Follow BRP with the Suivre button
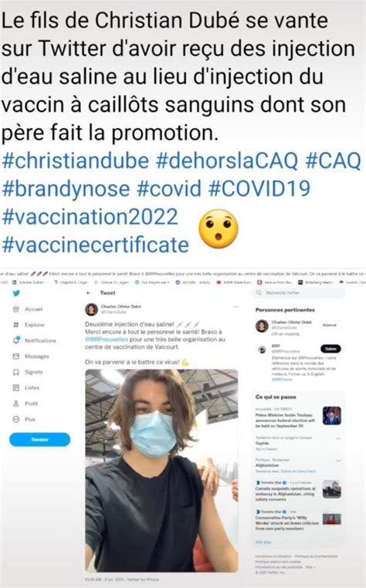366x588 pixels. coord(330,349)
